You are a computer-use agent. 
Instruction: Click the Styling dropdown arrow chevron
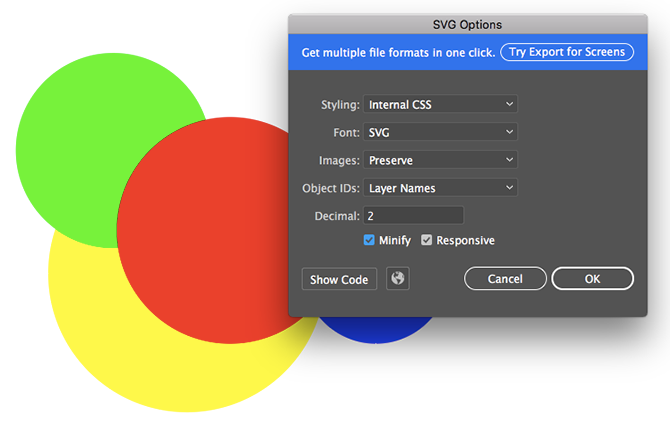coord(509,104)
